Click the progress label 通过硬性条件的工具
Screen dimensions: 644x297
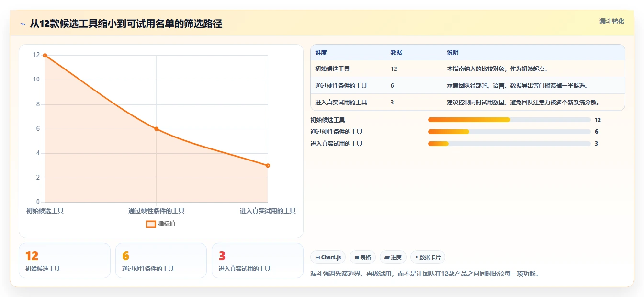coord(336,132)
